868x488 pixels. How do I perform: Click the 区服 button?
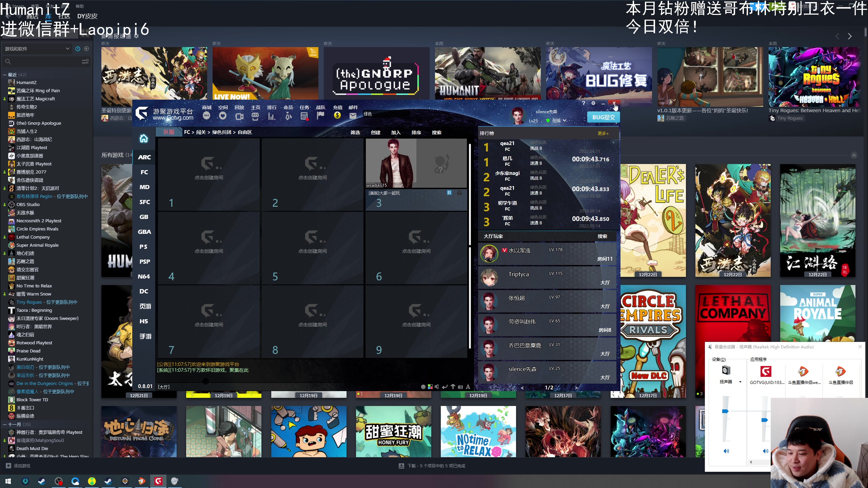169,132
